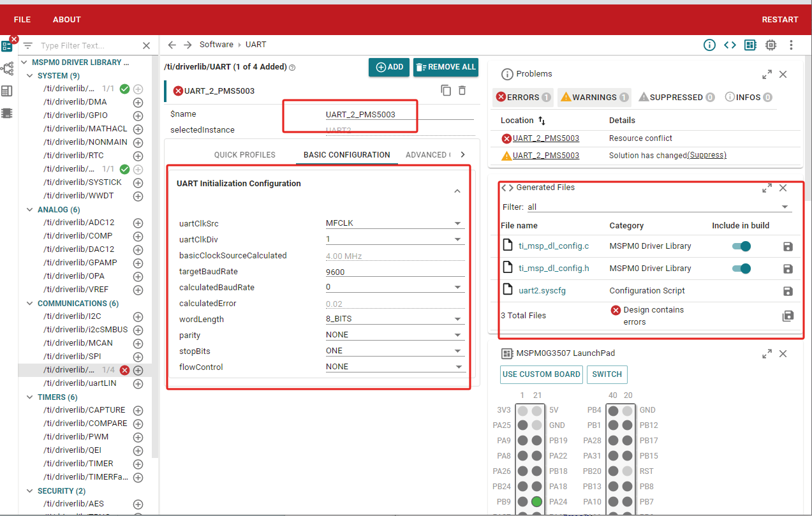Toggle the SUPPRESSED filter
The image size is (812, 516).
(675, 97)
